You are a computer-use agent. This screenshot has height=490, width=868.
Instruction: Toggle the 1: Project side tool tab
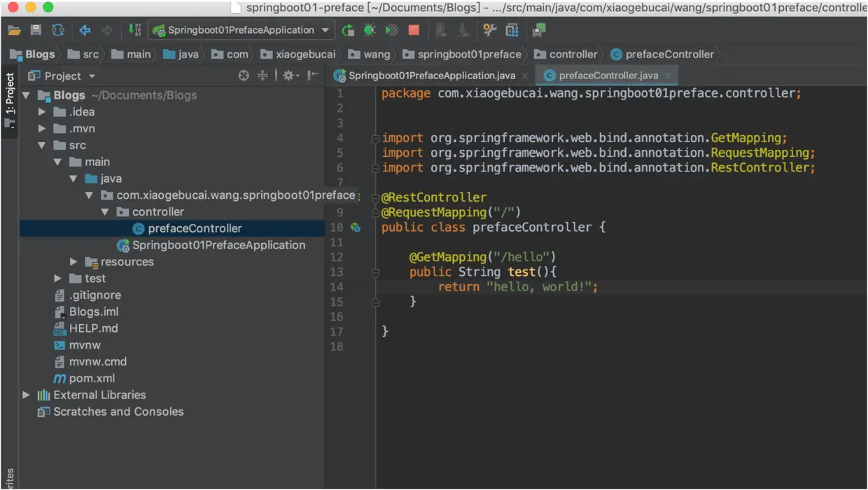pos(10,100)
